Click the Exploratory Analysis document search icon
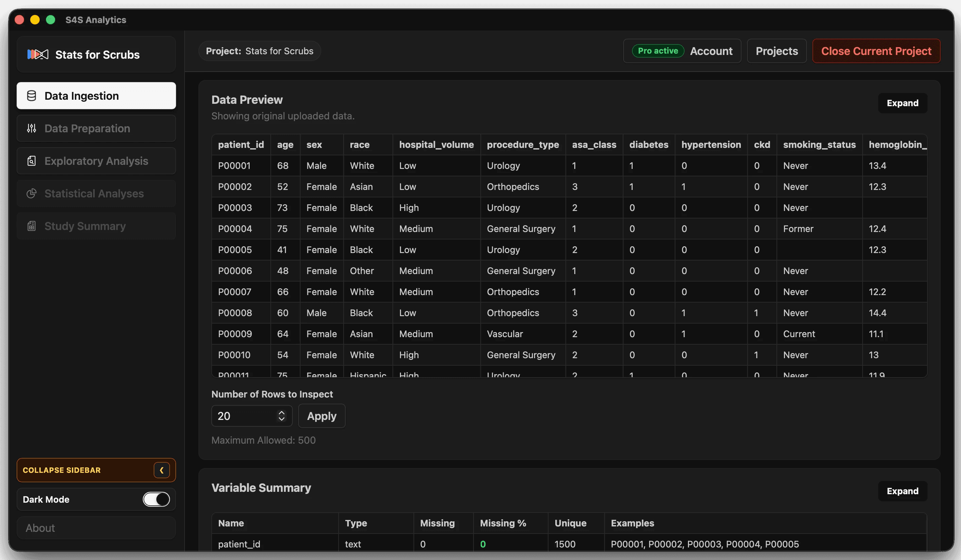The height and width of the screenshot is (560, 961). click(x=32, y=161)
